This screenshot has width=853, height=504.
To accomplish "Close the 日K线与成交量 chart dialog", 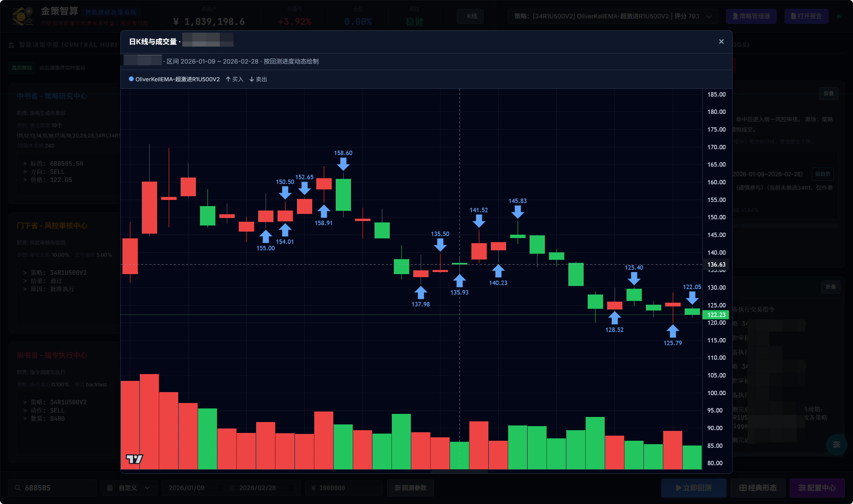I will pyautogui.click(x=721, y=41).
